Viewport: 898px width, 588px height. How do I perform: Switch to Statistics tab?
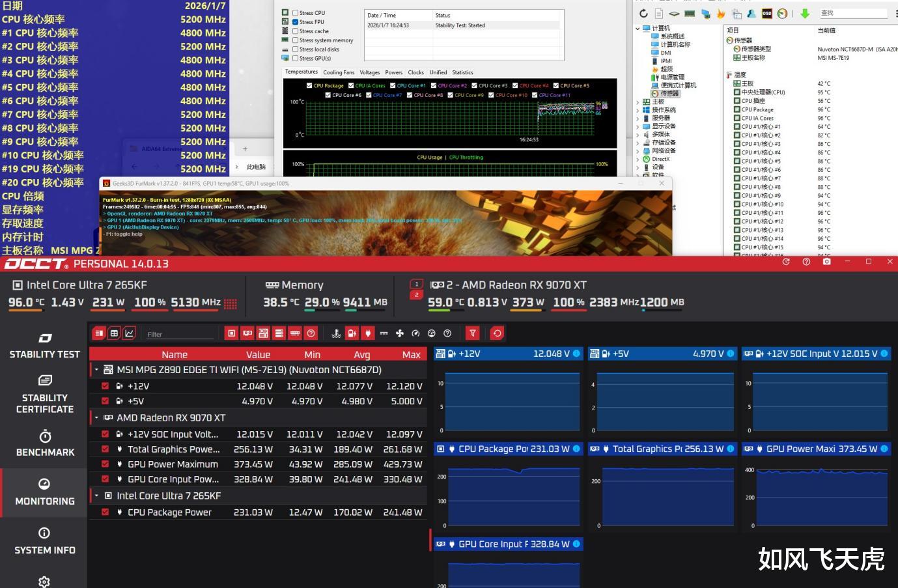point(462,72)
